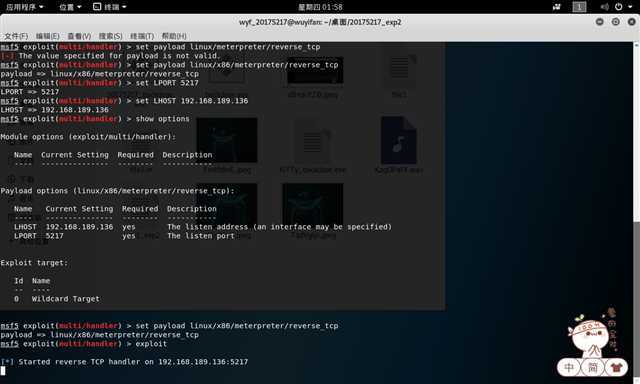Open the clock showing 星期四 01:58

click(x=320, y=7)
